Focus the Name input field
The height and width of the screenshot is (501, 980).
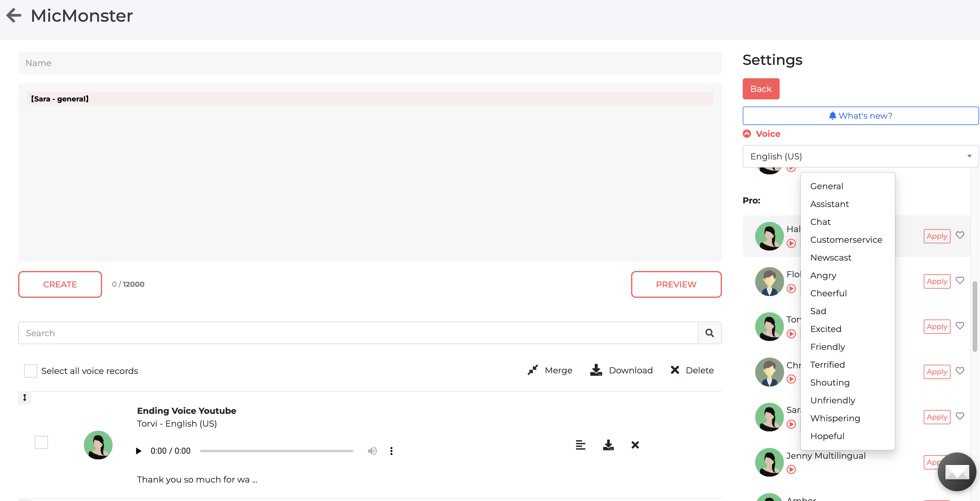(370, 63)
